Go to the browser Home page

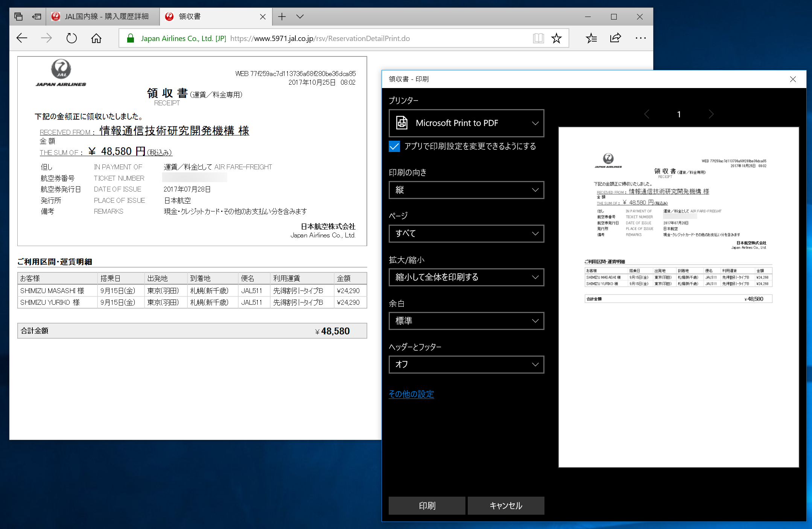click(96, 38)
